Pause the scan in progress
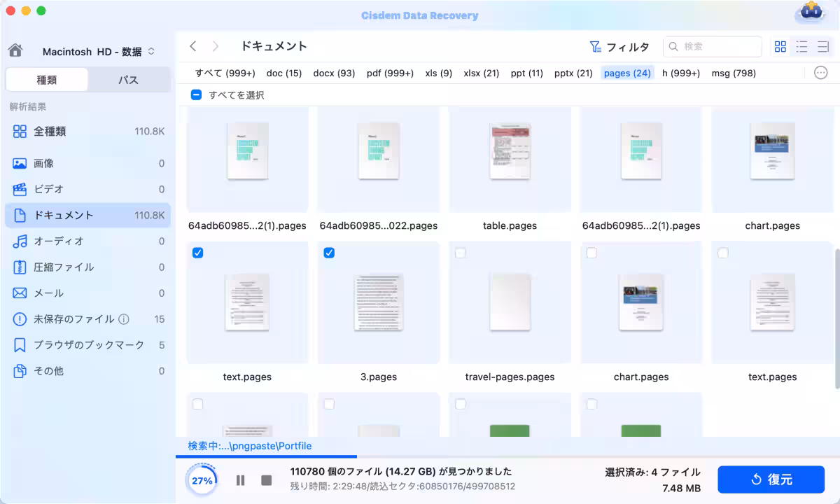The height and width of the screenshot is (504, 840). pyautogui.click(x=240, y=479)
